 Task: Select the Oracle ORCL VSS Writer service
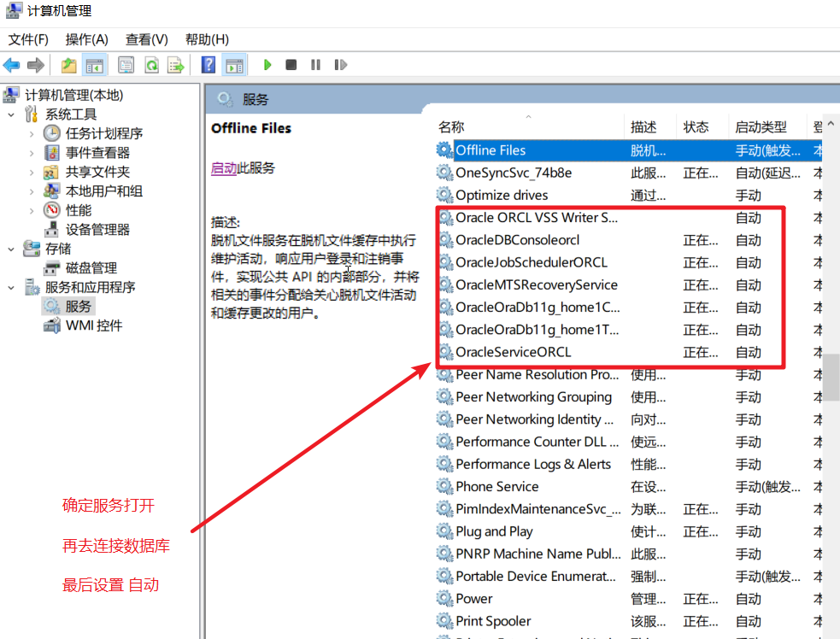[x=629, y=218]
